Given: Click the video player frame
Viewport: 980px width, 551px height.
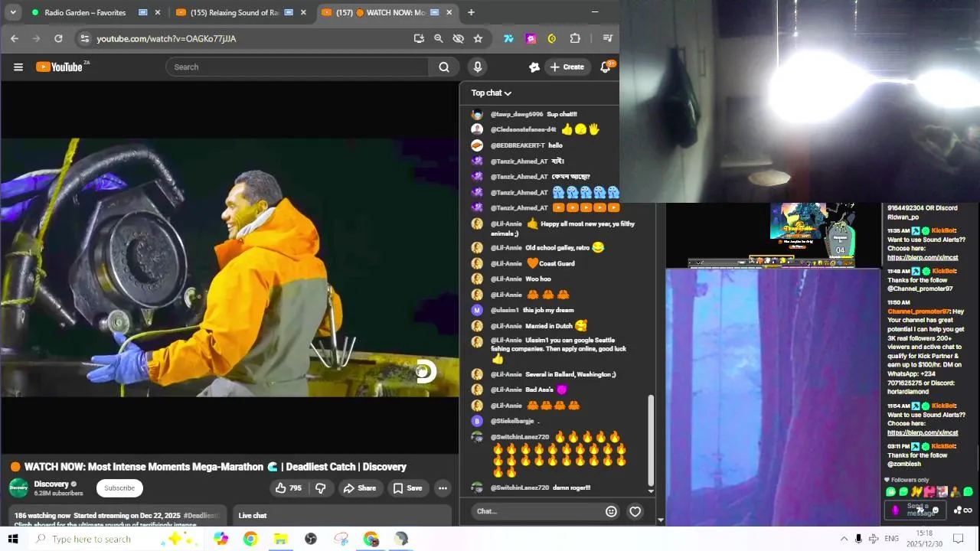Looking at the screenshot, I should click(230, 267).
